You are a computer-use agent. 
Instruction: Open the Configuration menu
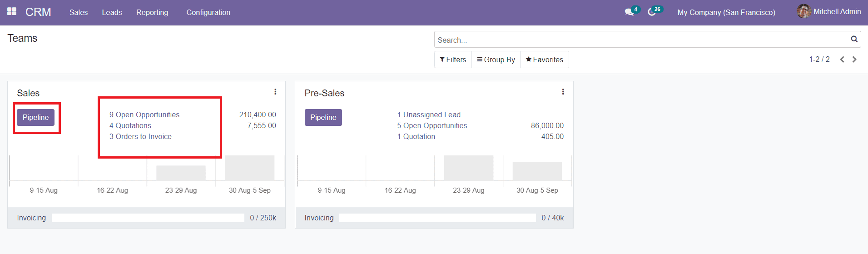208,12
